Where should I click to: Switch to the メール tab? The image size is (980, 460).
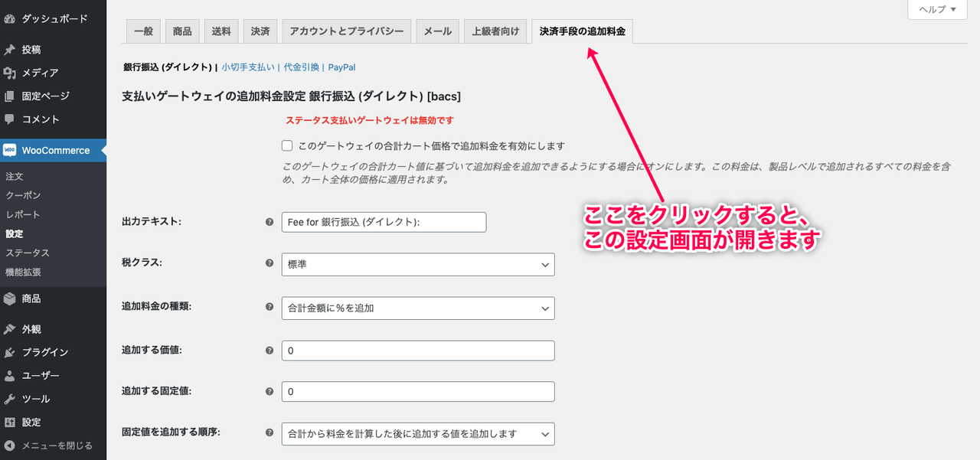point(438,31)
